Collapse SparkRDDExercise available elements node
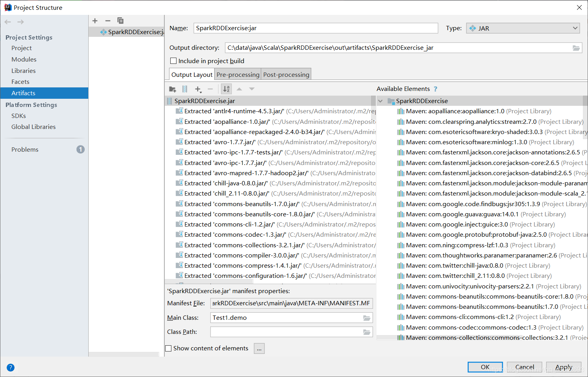Viewport: 588px width, 377px height. coord(380,101)
